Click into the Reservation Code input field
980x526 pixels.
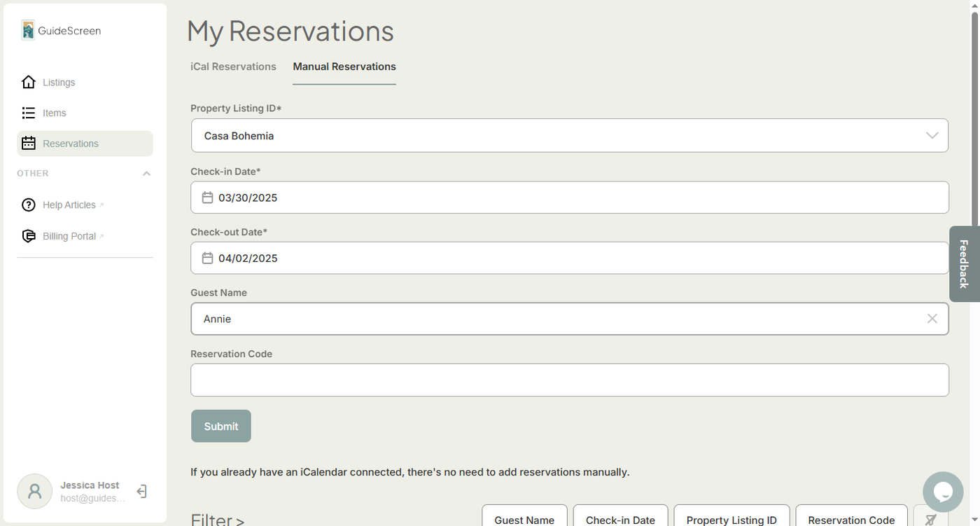click(x=569, y=380)
